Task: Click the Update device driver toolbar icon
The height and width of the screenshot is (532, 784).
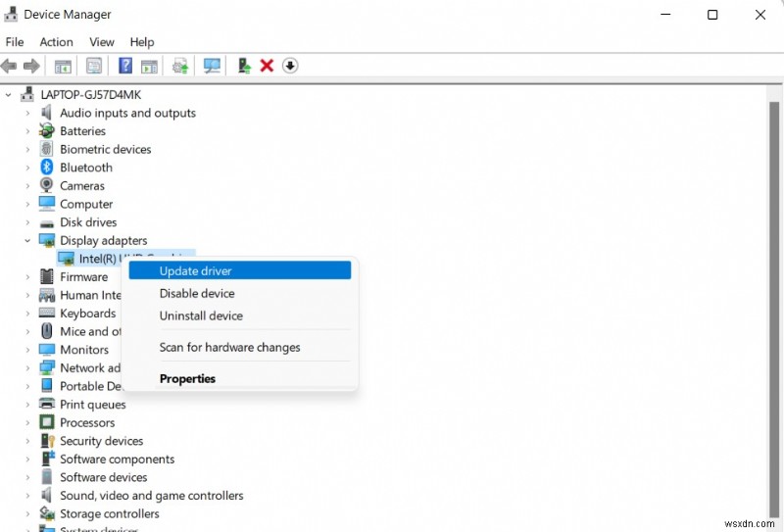Action: tap(180, 66)
